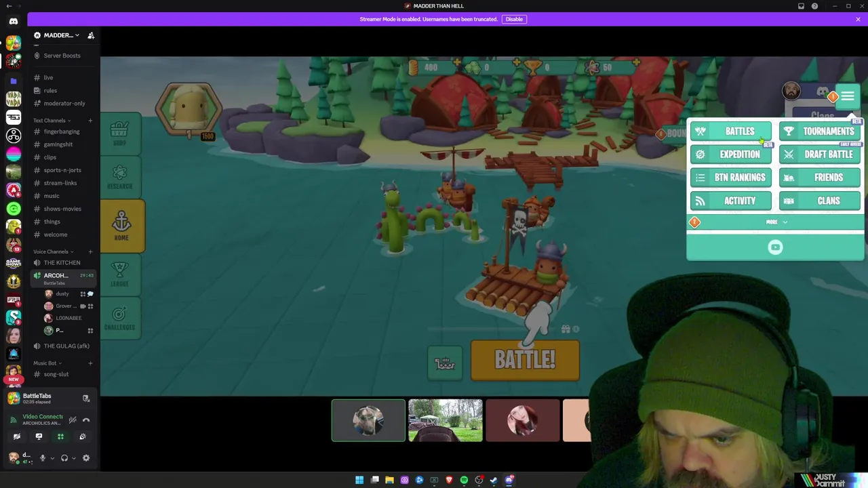Share your screen in voice panel
Image resolution: width=868 pixels, height=488 pixels.
39,437
